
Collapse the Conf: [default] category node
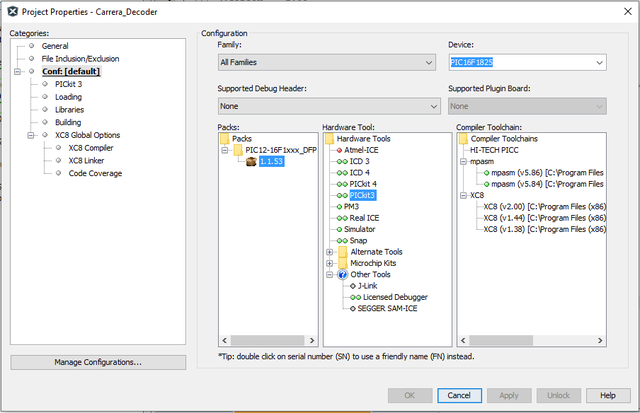tap(17, 71)
